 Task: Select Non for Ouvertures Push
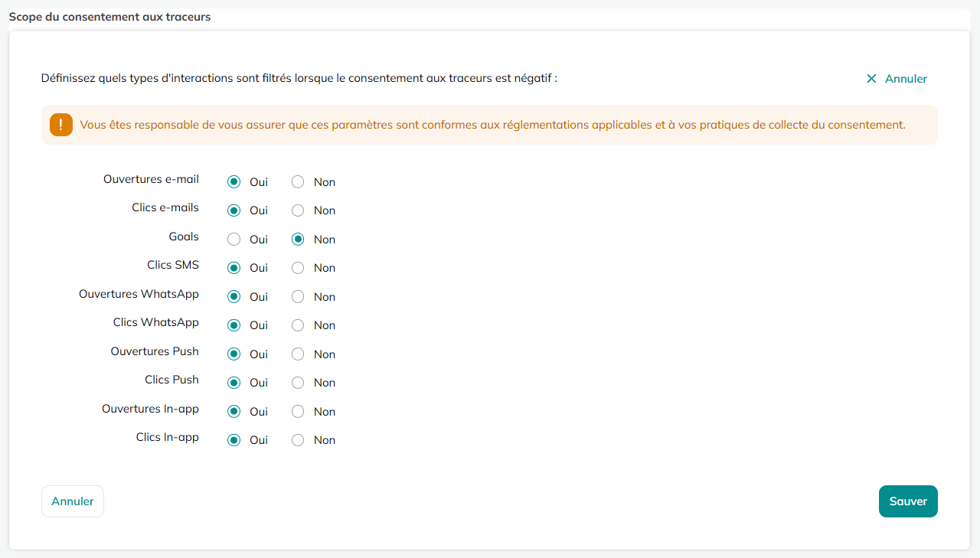[x=298, y=354]
